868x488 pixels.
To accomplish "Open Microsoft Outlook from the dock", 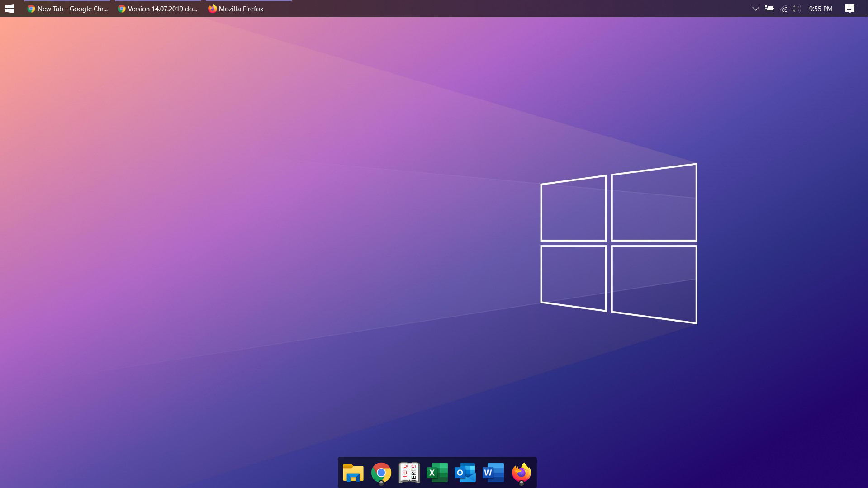I will tap(465, 472).
